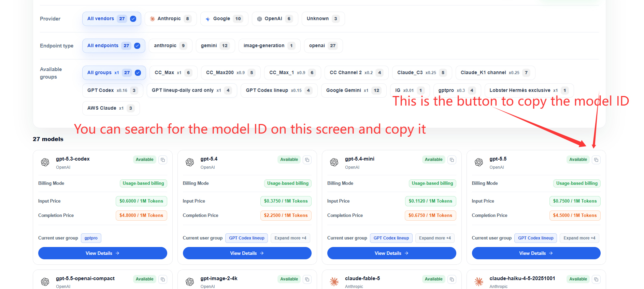Filter by image-generation endpoint type

269,46
